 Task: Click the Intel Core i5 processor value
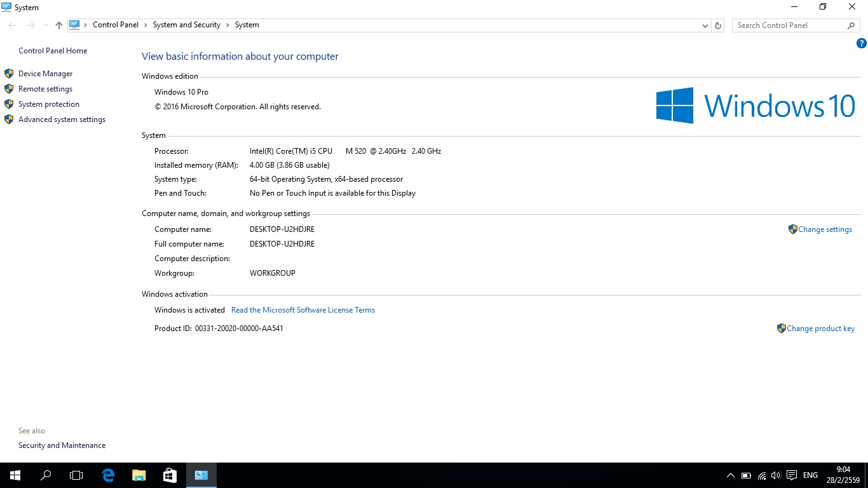pos(345,151)
